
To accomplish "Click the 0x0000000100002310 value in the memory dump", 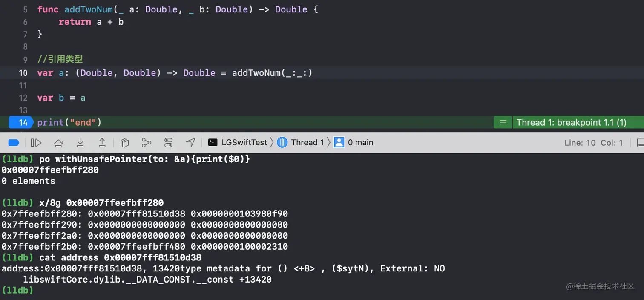I will tap(239, 247).
